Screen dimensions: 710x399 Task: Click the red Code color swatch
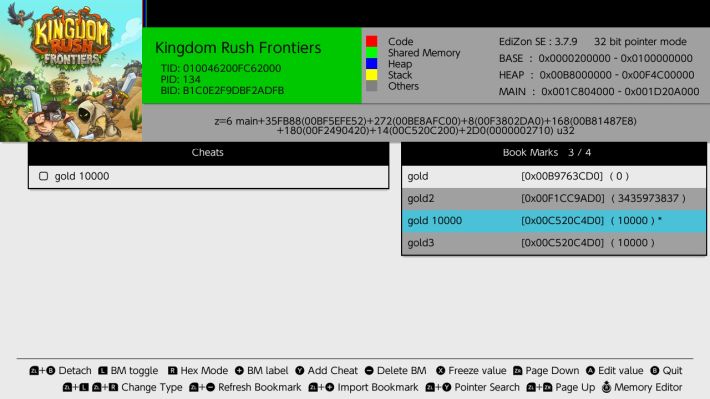point(372,41)
